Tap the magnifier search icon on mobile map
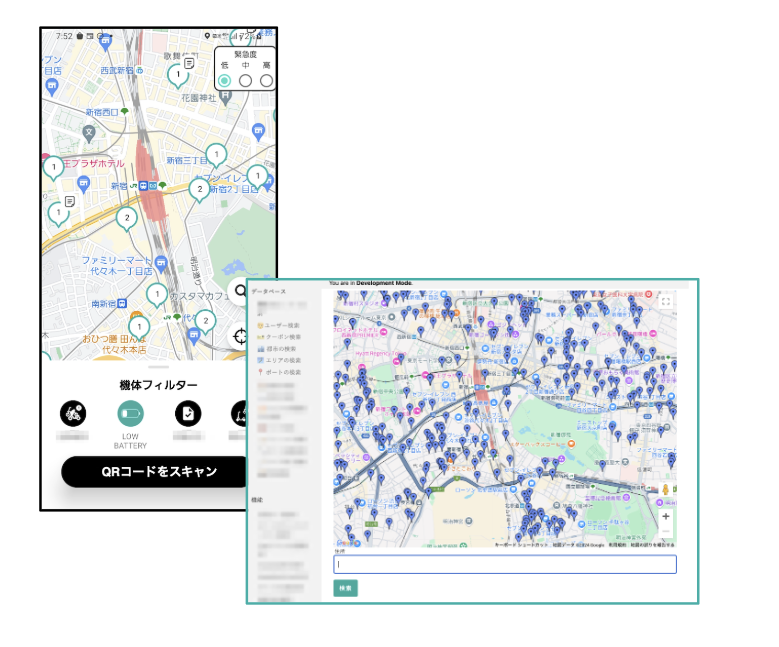779x647 pixels. (241, 291)
